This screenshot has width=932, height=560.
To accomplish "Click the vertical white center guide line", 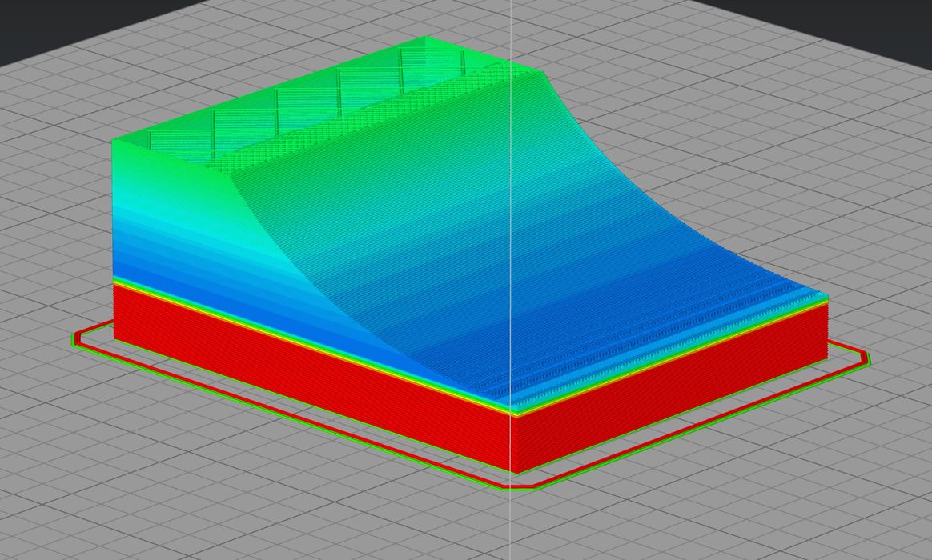I will click(x=512, y=520).
